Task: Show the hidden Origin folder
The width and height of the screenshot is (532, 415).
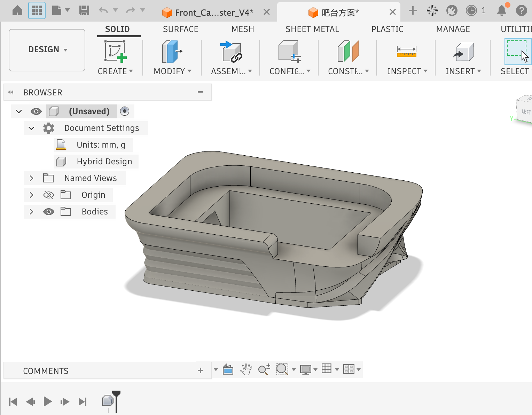Action: point(49,195)
